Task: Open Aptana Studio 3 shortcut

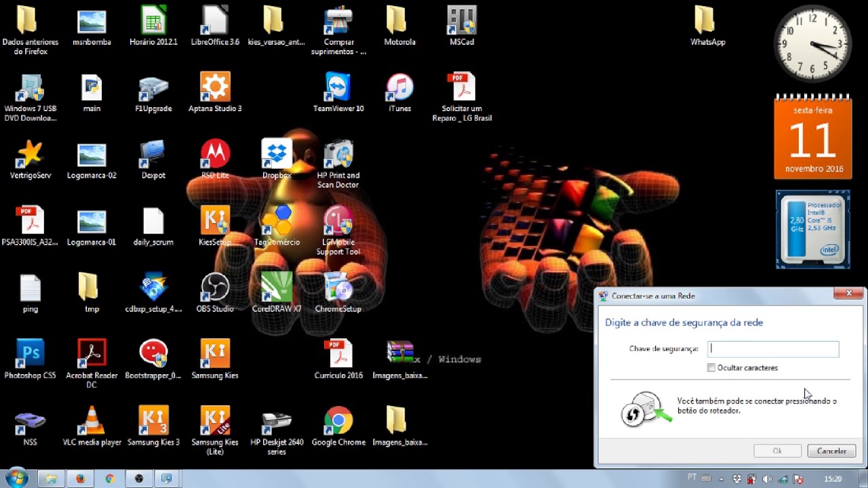Action: [215, 92]
